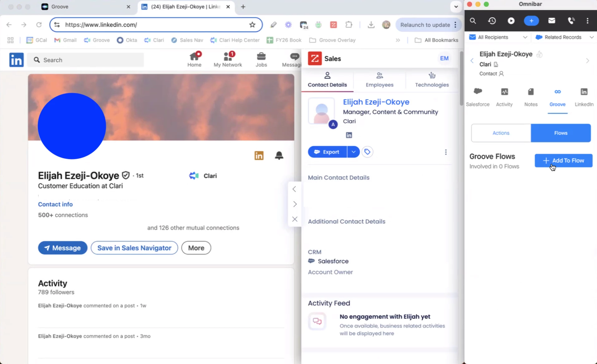Open the three-dot menu in contact panel
The height and width of the screenshot is (364, 597).
(x=446, y=152)
